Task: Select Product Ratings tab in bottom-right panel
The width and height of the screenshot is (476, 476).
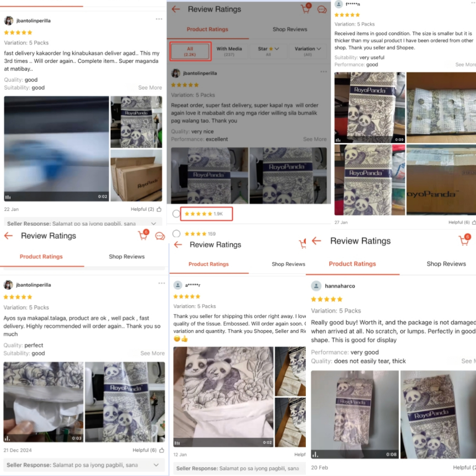Action: (352, 264)
